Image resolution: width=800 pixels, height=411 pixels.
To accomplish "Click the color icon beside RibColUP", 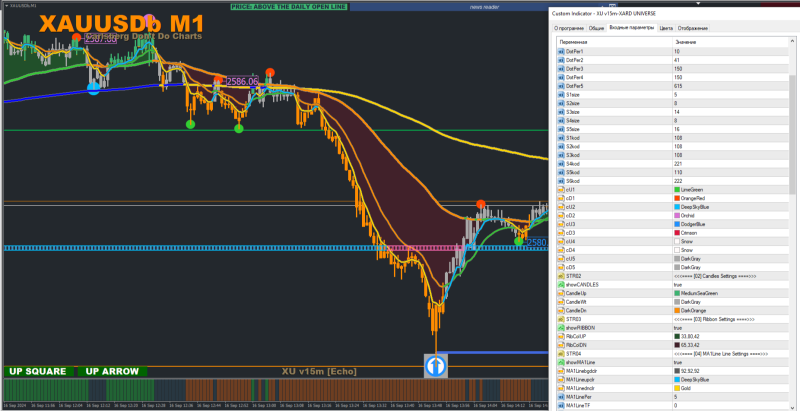I will tap(562, 337).
